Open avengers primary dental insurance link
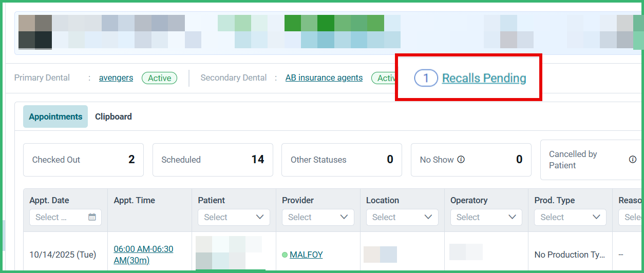The image size is (644, 273). 116,78
